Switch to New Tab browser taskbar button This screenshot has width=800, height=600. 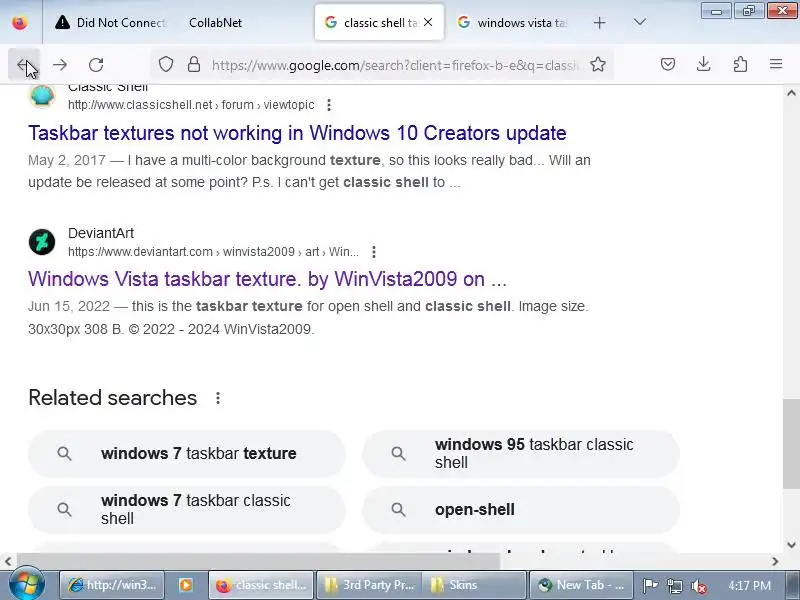tap(581, 585)
